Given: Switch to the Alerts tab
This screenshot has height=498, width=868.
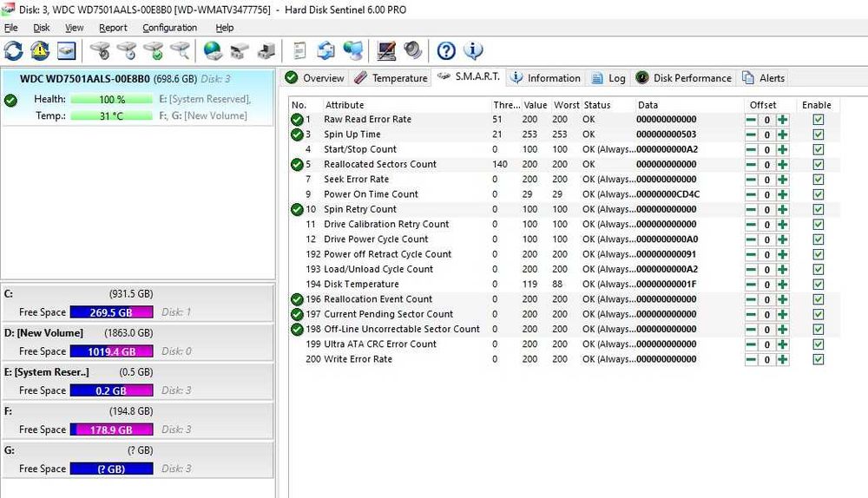Looking at the screenshot, I should click(x=764, y=78).
